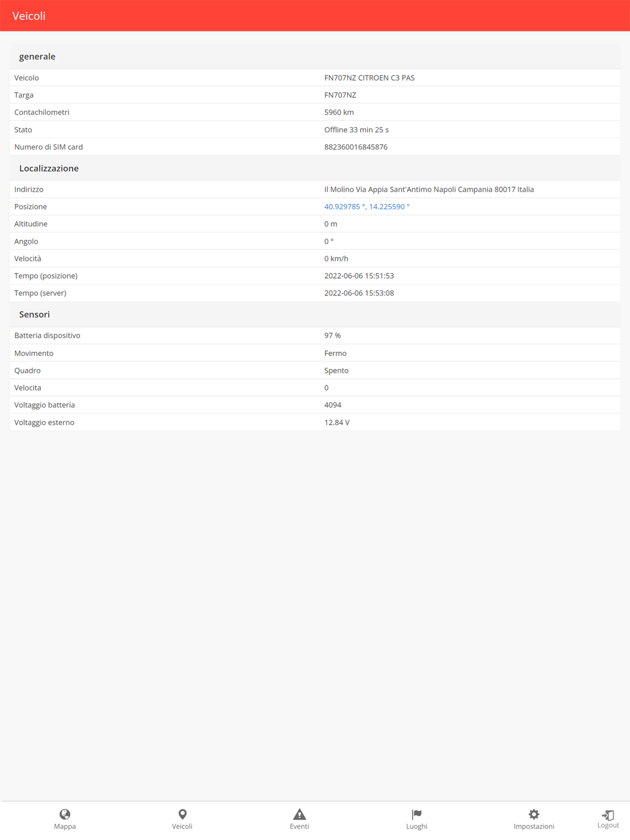Select the Sensori Velocita value 0
This screenshot has height=840, width=630.
click(326, 388)
